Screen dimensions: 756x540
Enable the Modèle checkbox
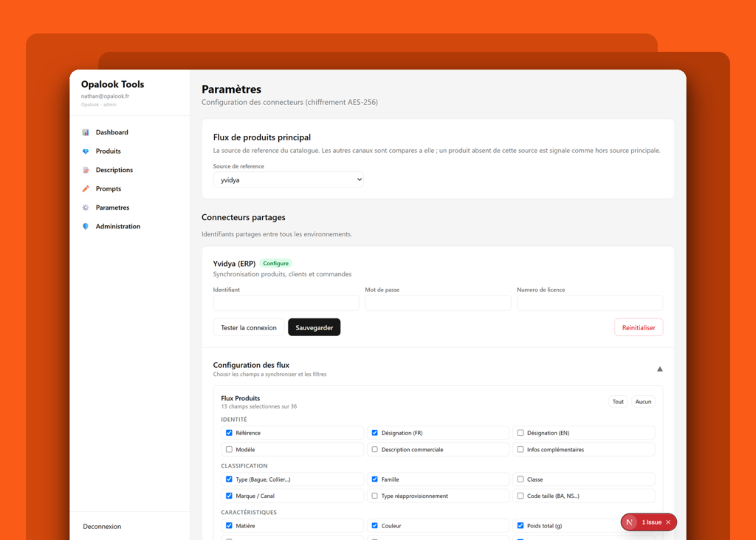pyautogui.click(x=229, y=449)
